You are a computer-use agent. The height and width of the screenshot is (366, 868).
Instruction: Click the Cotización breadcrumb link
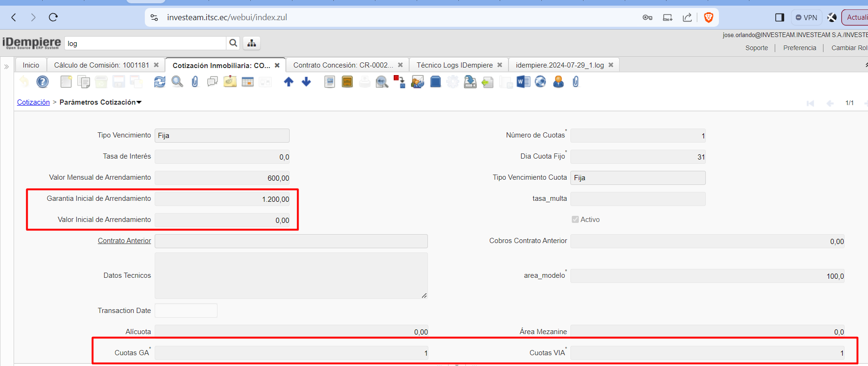point(33,102)
